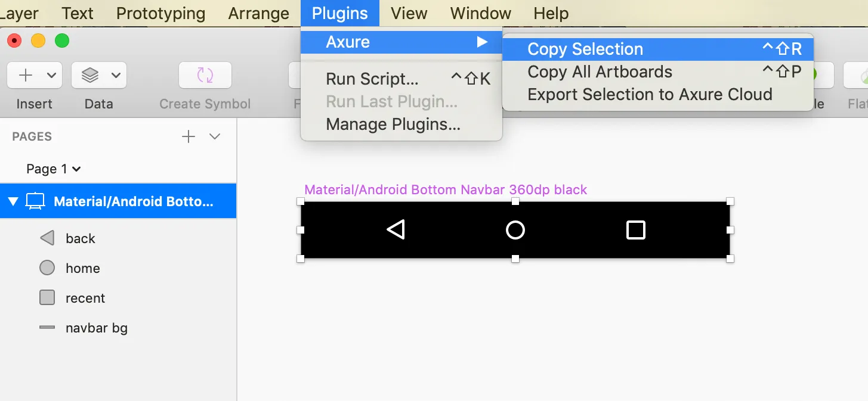Choose Copy Selection from the Axure submenu
The width and height of the screenshot is (868, 401).
(585, 48)
